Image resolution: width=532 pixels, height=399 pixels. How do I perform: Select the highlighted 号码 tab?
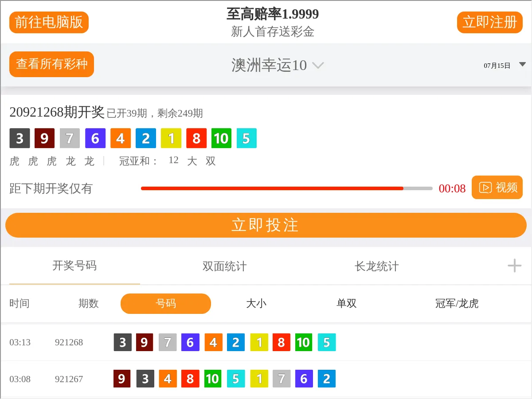(165, 304)
